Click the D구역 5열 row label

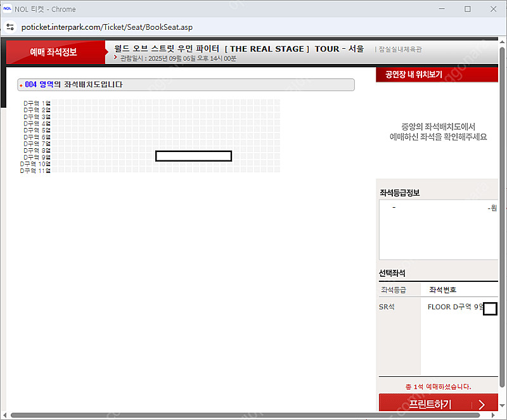pyautogui.click(x=37, y=130)
